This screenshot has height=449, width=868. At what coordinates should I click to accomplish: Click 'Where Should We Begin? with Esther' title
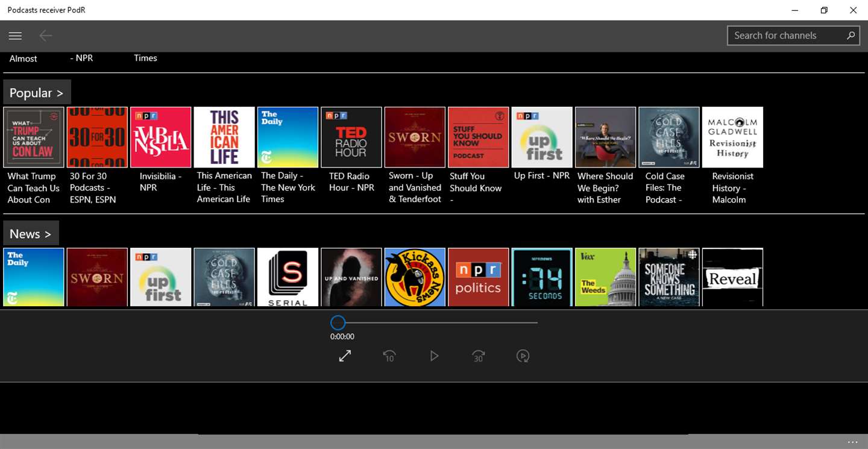[605, 188]
